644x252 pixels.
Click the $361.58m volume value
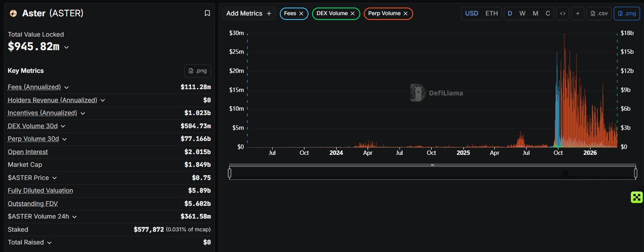(196, 217)
